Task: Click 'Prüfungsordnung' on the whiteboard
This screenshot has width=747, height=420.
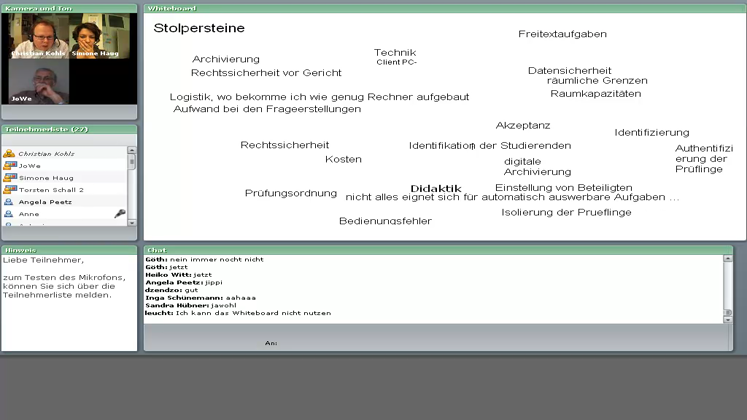Action: 291,193
